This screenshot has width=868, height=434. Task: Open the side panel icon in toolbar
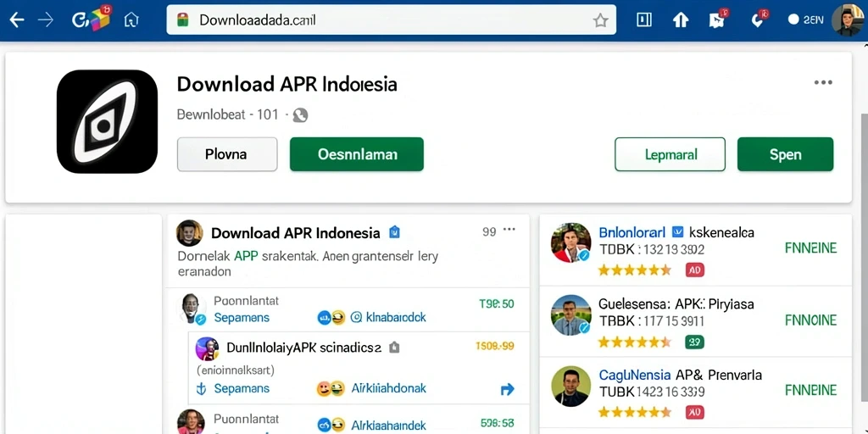point(644,20)
